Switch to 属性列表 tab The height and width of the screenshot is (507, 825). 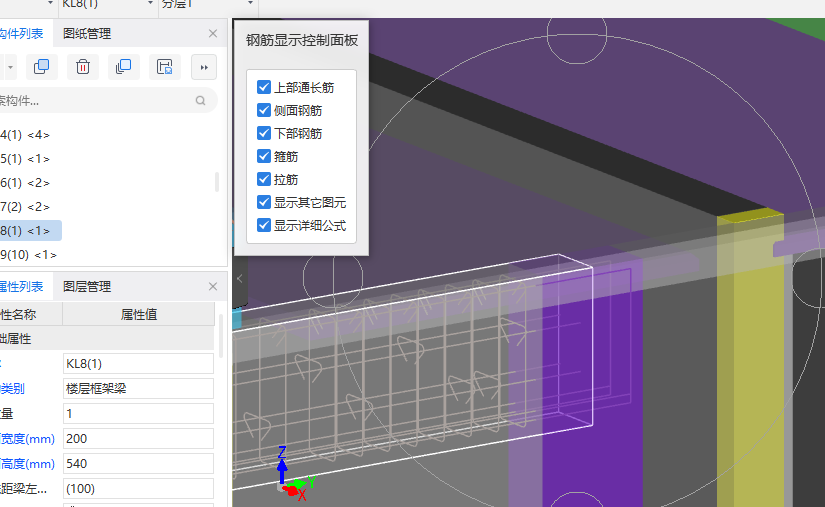22,287
